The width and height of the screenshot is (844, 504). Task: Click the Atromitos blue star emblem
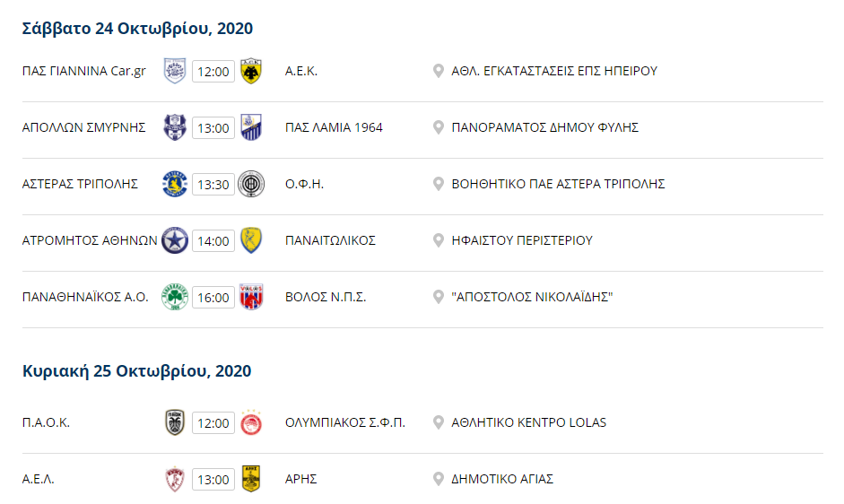point(175,240)
